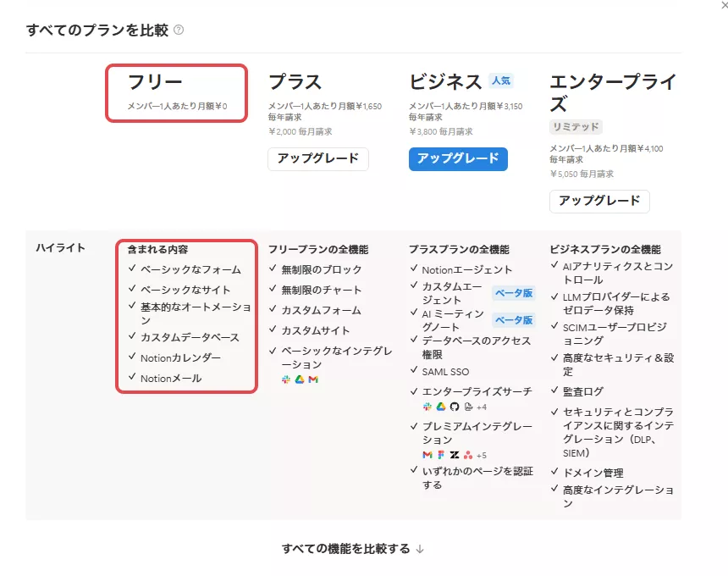Select the Figma icon under プレミアムインテグレーション
Image resolution: width=728 pixels, height=576 pixels.
point(441,455)
